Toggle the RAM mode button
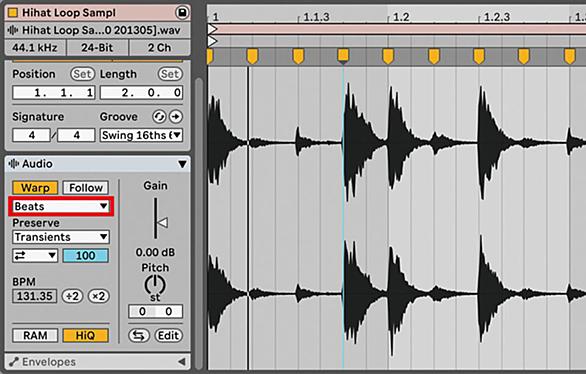The image size is (586, 374). click(35, 336)
